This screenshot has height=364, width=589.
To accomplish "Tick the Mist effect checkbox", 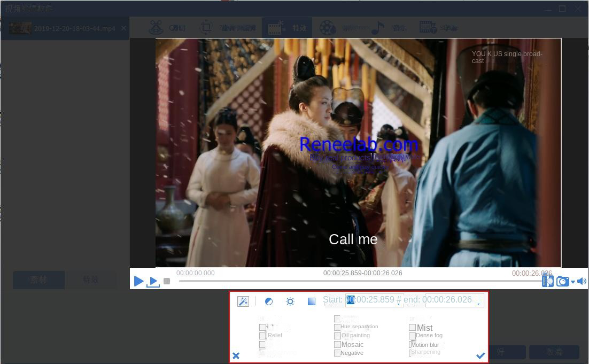I will [413, 328].
